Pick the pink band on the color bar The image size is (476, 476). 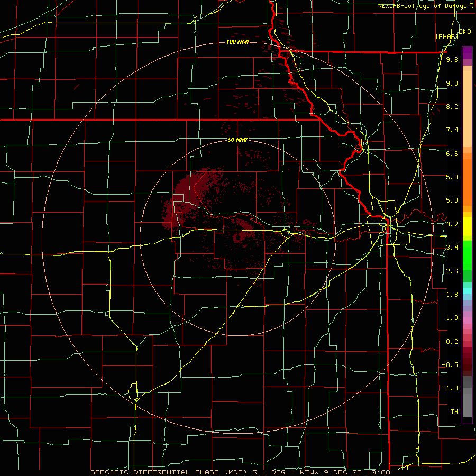tap(467, 321)
